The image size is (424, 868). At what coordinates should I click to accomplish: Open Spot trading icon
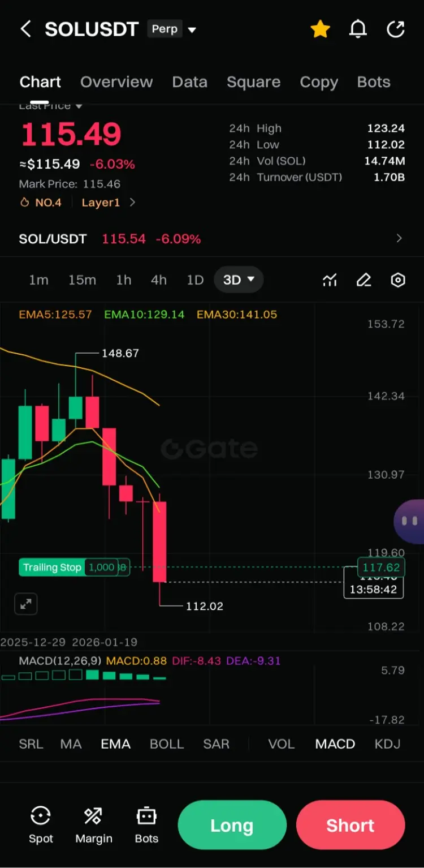pyautogui.click(x=41, y=825)
